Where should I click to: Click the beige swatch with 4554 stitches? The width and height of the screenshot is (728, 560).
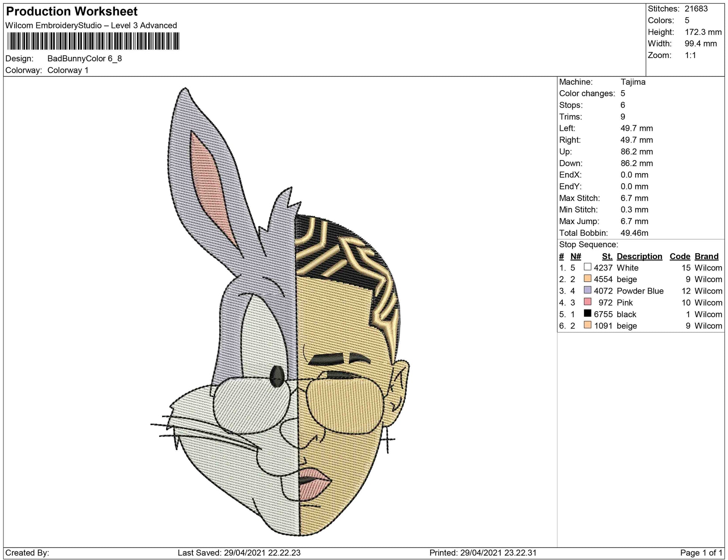(x=587, y=279)
